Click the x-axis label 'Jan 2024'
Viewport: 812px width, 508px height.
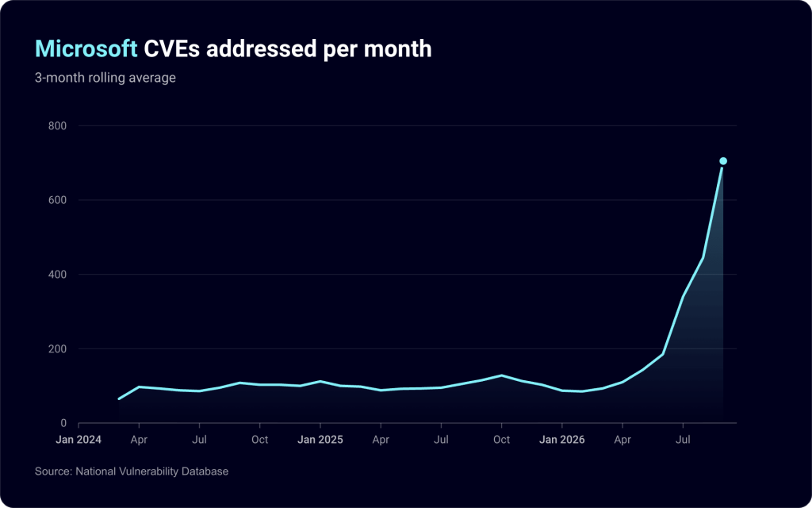[x=79, y=440]
